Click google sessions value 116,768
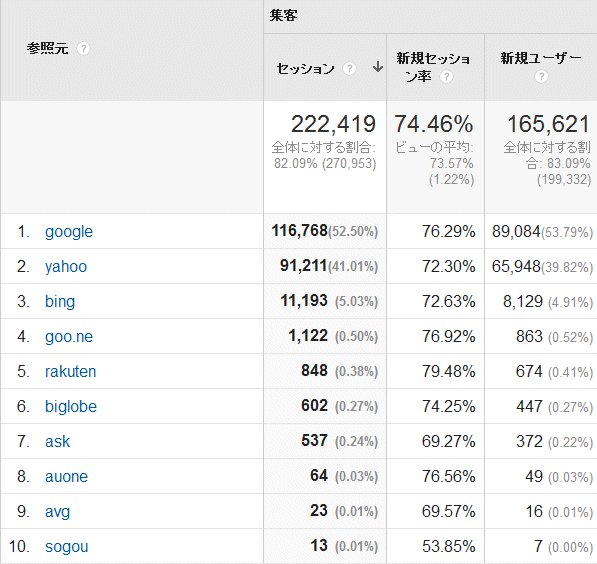The width and height of the screenshot is (597, 564). [300, 230]
